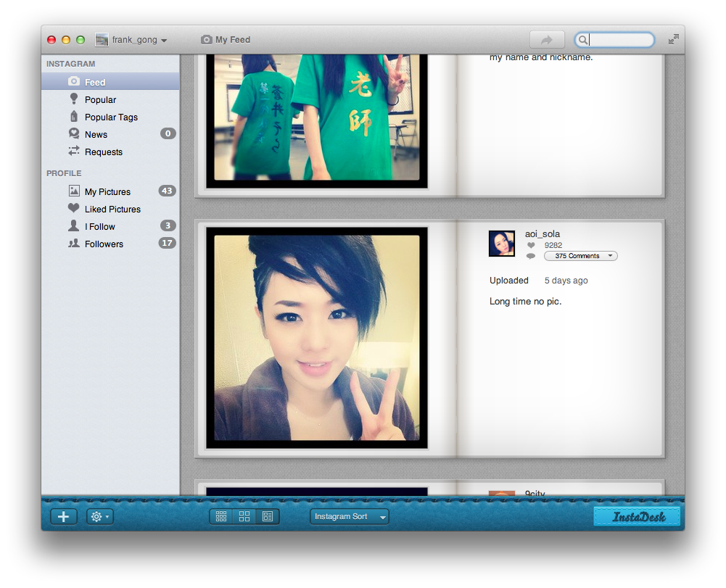This screenshot has width=726, height=588.
Task: Open the News section
Action: tap(110, 134)
